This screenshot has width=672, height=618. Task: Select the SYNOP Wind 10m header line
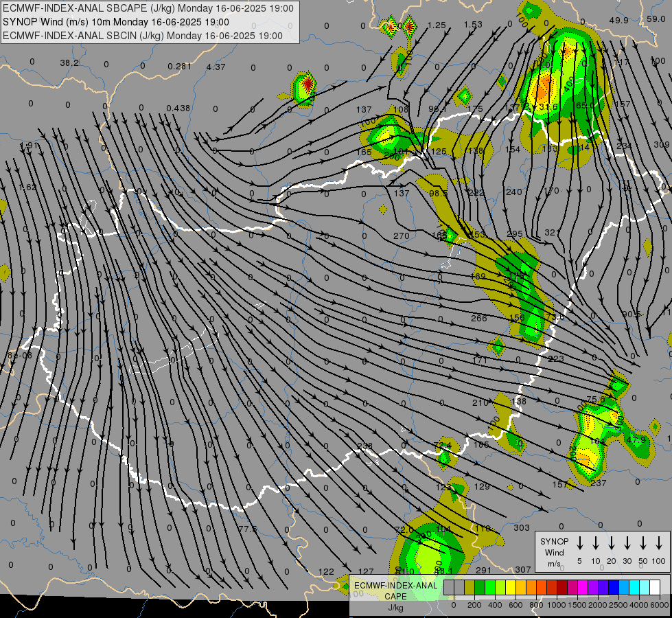tap(116, 22)
